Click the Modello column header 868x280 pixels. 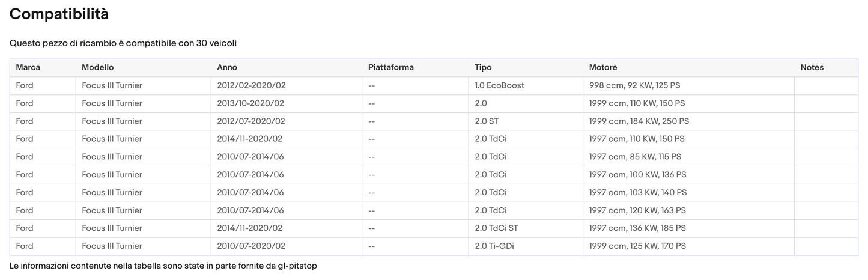98,68
